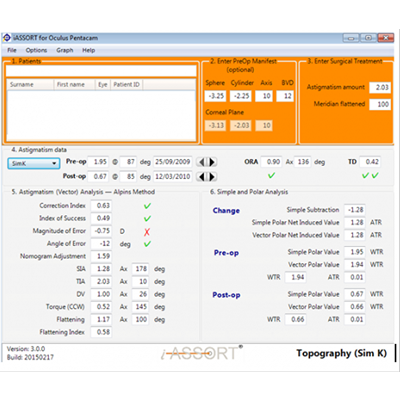Click the Correction Index value 0.63
Viewport: 400px width, 400px height.
click(x=101, y=206)
